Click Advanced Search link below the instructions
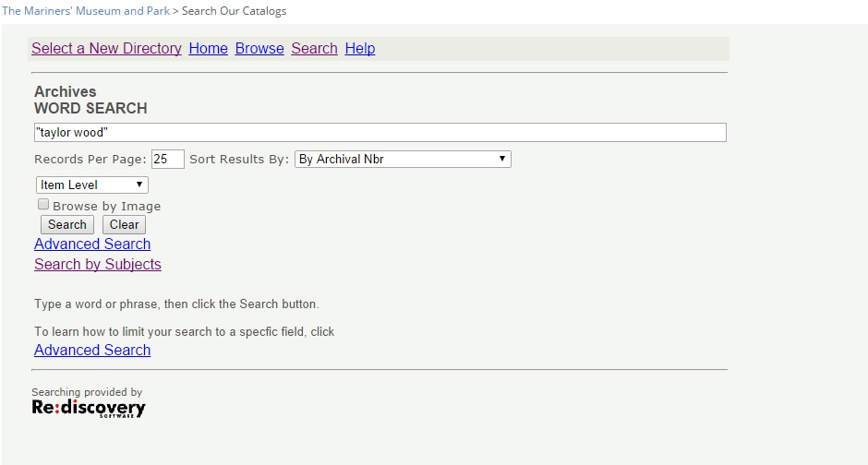 pyautogui.click(x=92, y=350)
